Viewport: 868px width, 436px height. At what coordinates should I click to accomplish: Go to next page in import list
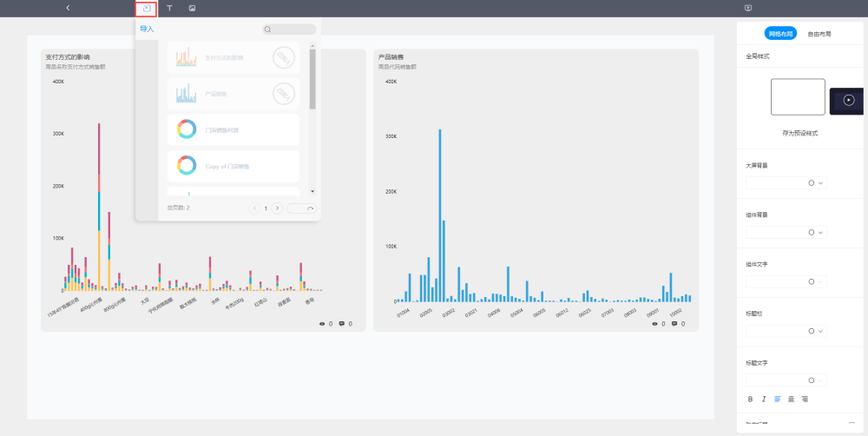(278, 208)
